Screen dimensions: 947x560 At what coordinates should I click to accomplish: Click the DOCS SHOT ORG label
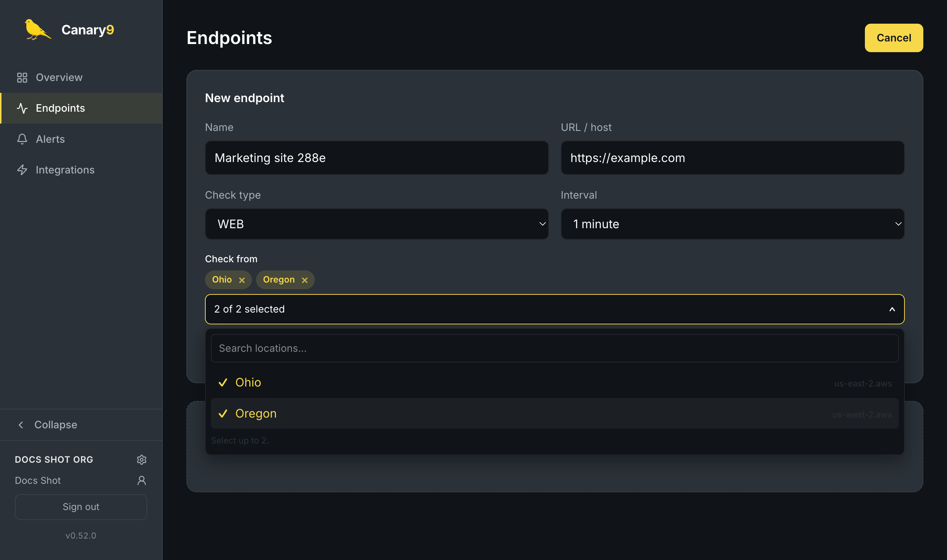54,460
